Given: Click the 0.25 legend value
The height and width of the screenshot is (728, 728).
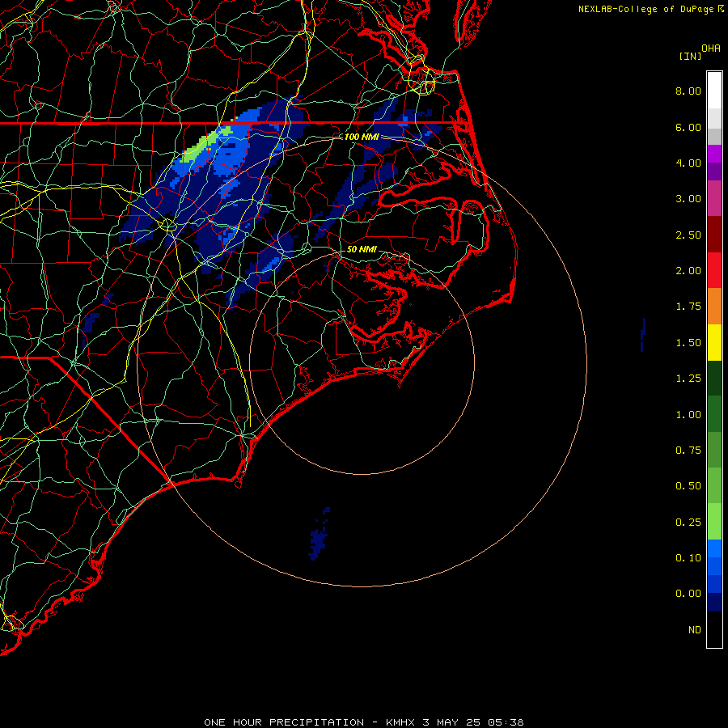Looking at the screenshot, I should pyautogui.click(x=688, y=523).
